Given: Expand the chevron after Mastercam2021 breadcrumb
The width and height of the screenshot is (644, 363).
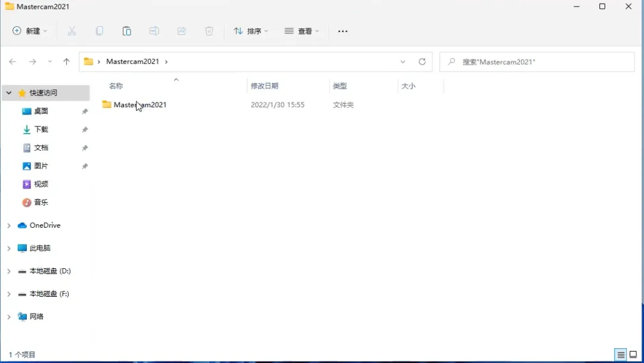Looking at the screenshot, I should coord(166,61).
